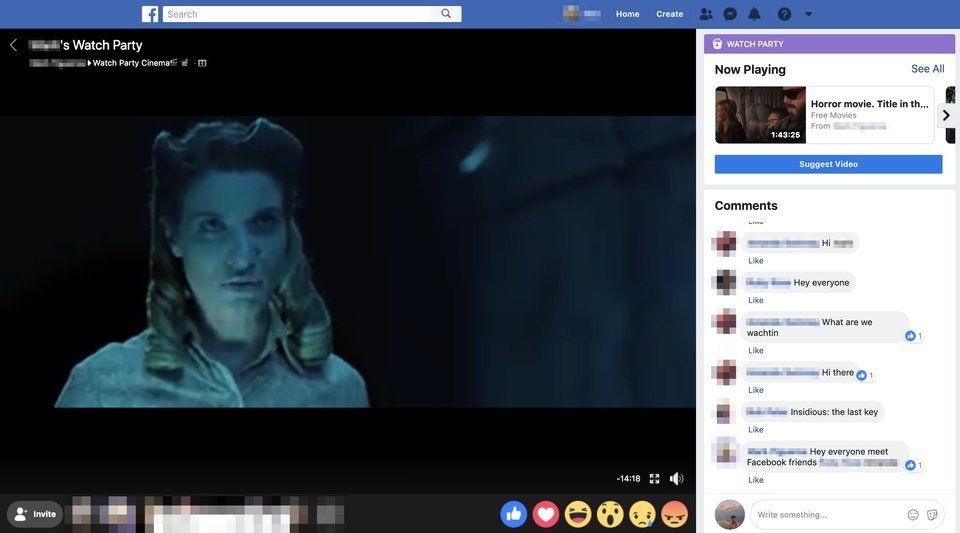Open the help question mark icon
This screenshot has height=533, width=960.
(x=784, y=14)
